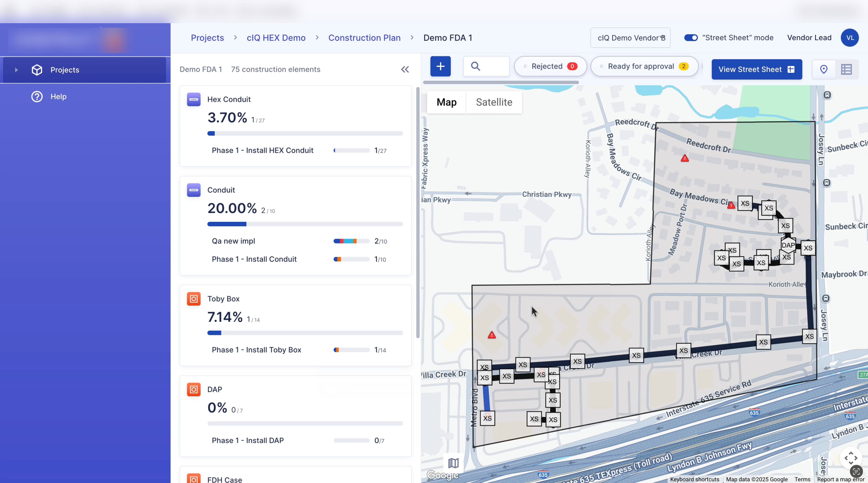Click the Toby Box card icon

(194, 299)
